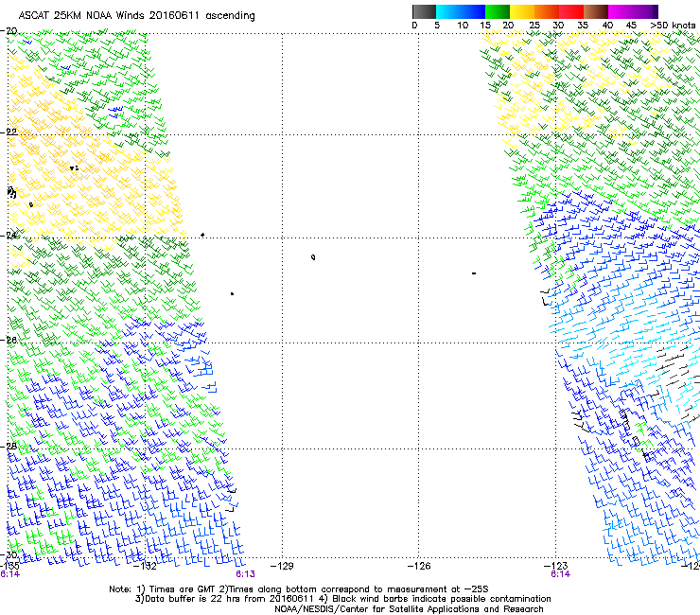Click the cyan-blue 5-15 knots legend segment
The width and height of the screenshot is (700, 615).
(461, 11)
